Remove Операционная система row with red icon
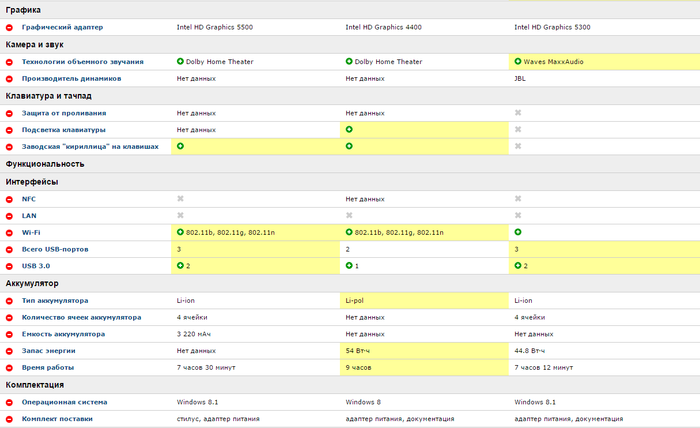The width and height of the screenshot is (700, 428). (10, 402)
